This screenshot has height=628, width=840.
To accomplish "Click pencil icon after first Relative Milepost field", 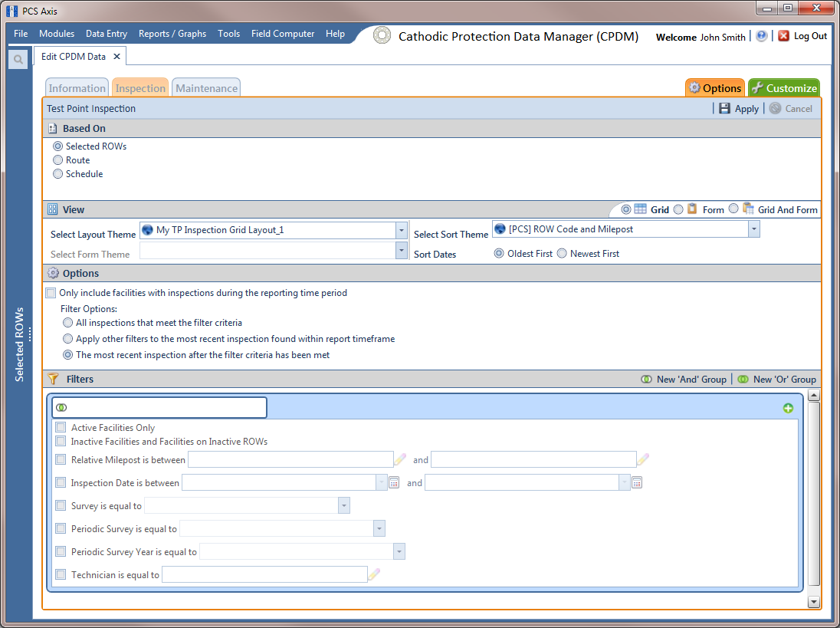I will click(400, 459).
